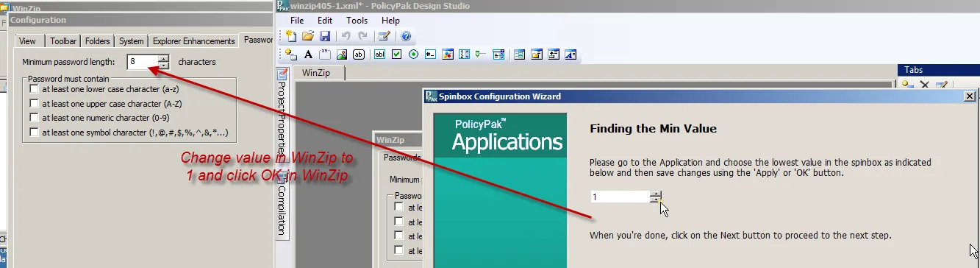The height and width of the screenshot is (268, 980).
Task: Click the yellow plus add-item toolbar icon
Action: point(291,54)
